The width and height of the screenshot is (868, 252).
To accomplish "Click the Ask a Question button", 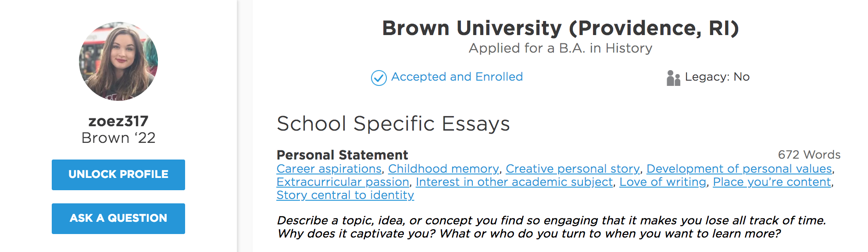I will click(x=118, y=218).
